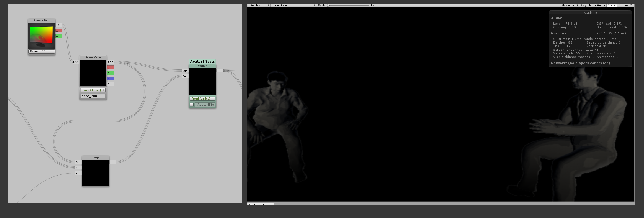Viewport: 644px width, 218px height.
Task: Click the output connector of AvatarEffects Switch node
Action: (x=220, y=70)
